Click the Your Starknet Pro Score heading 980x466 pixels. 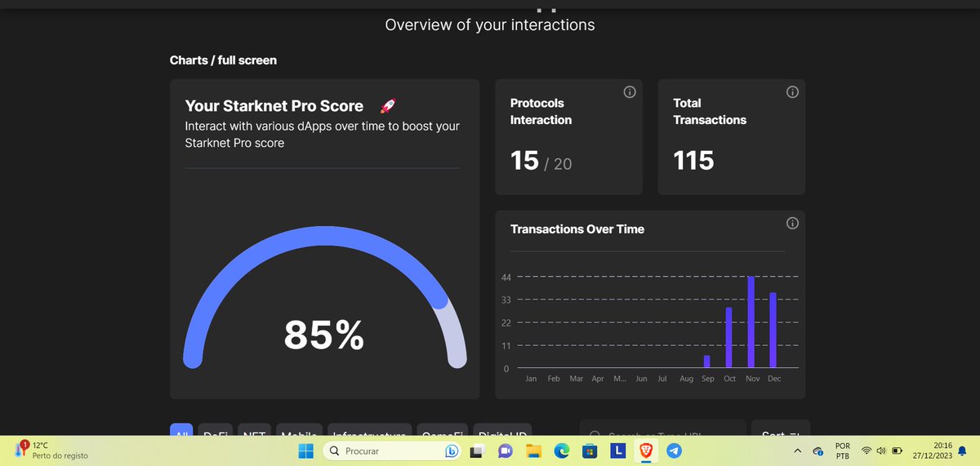(x=274, y=106)
